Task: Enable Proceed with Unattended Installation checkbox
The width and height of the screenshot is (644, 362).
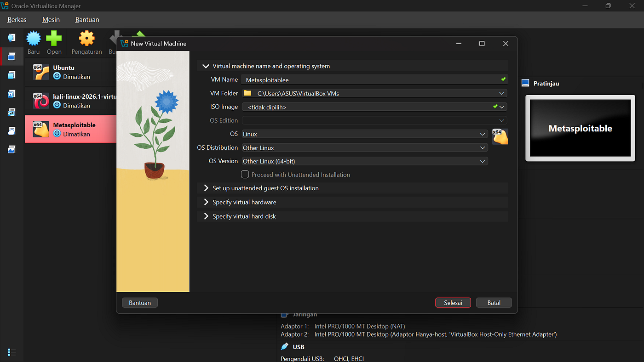Action: (x=245, y=175)
